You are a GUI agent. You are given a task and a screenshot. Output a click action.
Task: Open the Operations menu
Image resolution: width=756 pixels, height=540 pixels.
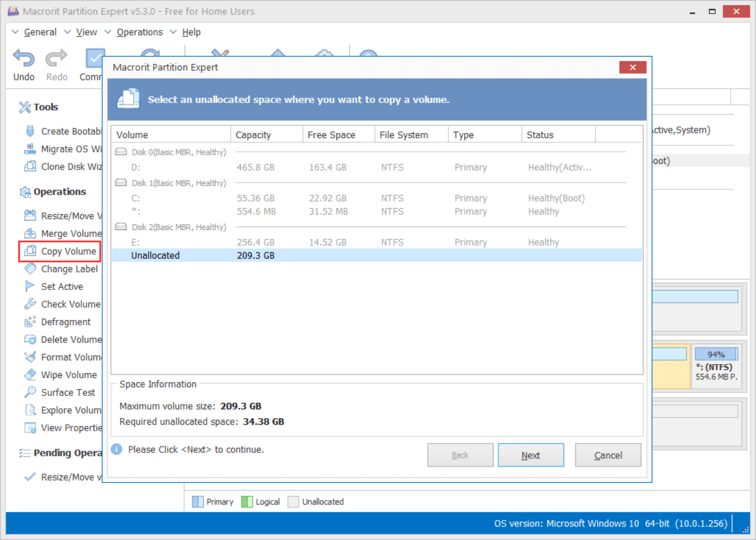coord(139,32)
